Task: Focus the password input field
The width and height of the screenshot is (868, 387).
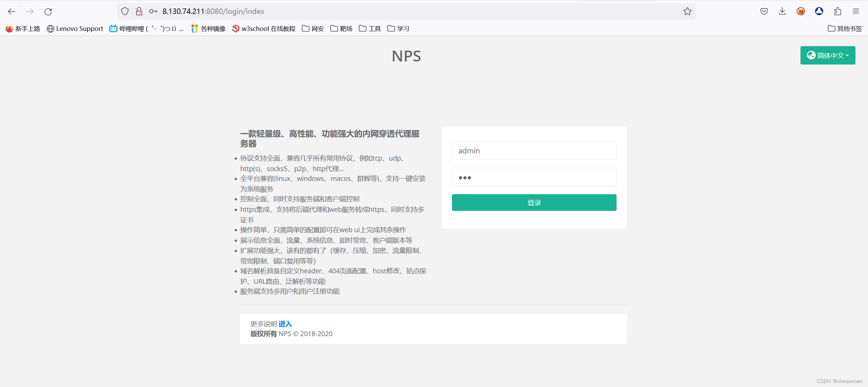Action: 534,177
